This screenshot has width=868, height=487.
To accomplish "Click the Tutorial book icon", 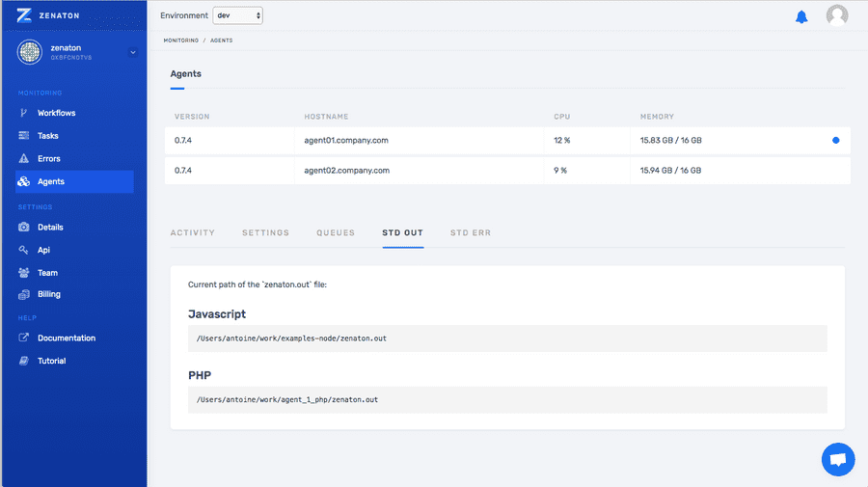I will 23,361.
